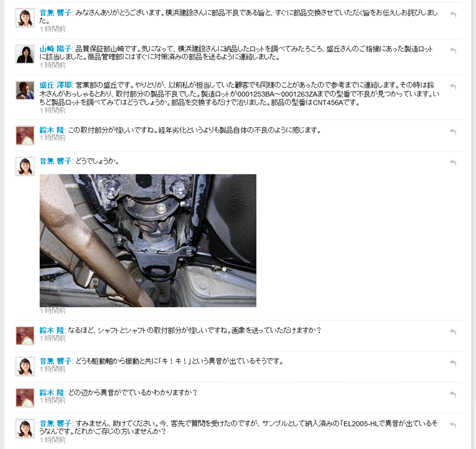View 盛丘 澤耶's avatar picture
Viewport: 476px width, 449px height.
click(25, 90)
